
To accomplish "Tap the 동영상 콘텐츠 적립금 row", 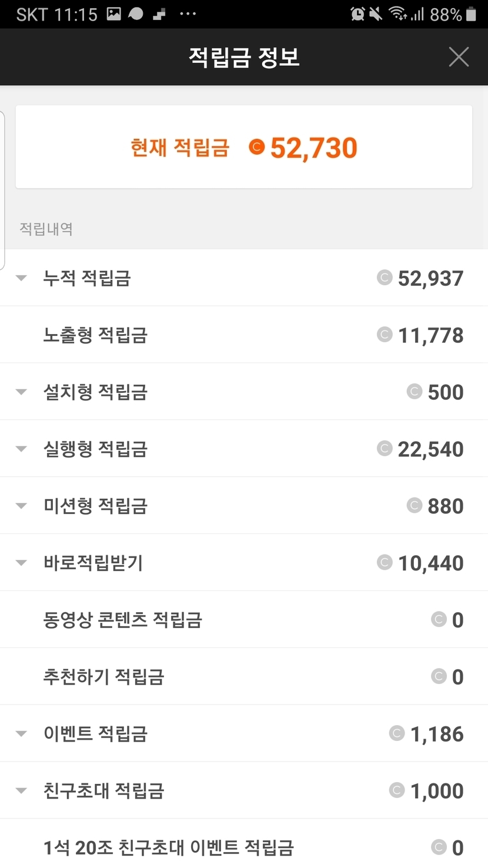I will point(244,620).
